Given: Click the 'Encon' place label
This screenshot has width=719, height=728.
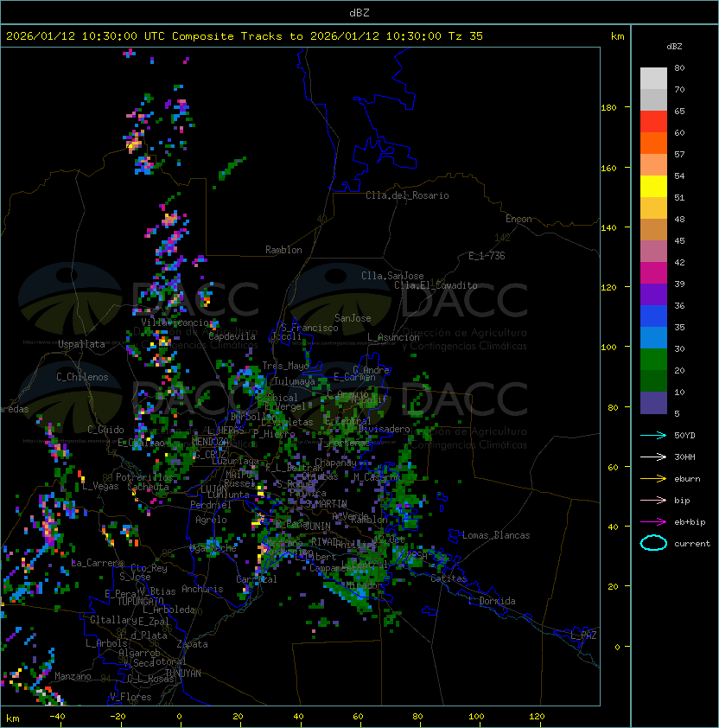Looking at the screenshot, I should [x=519, y=219].
